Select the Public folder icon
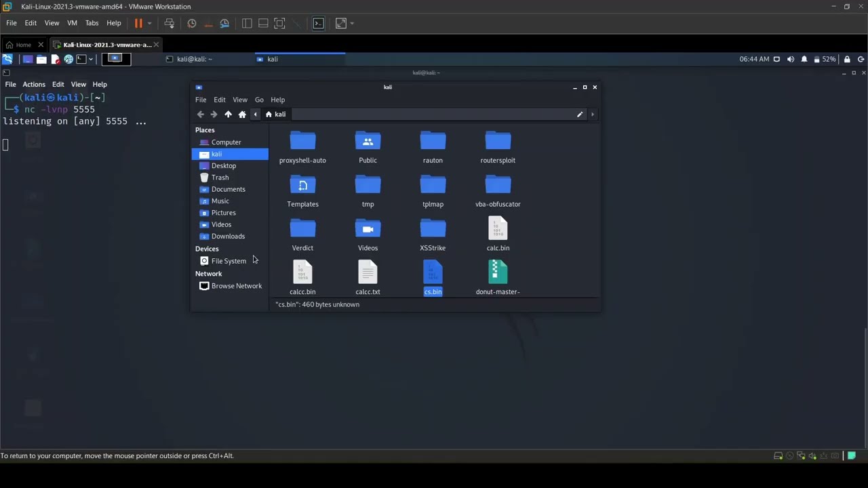868x488 pixels. pos(368,141)
